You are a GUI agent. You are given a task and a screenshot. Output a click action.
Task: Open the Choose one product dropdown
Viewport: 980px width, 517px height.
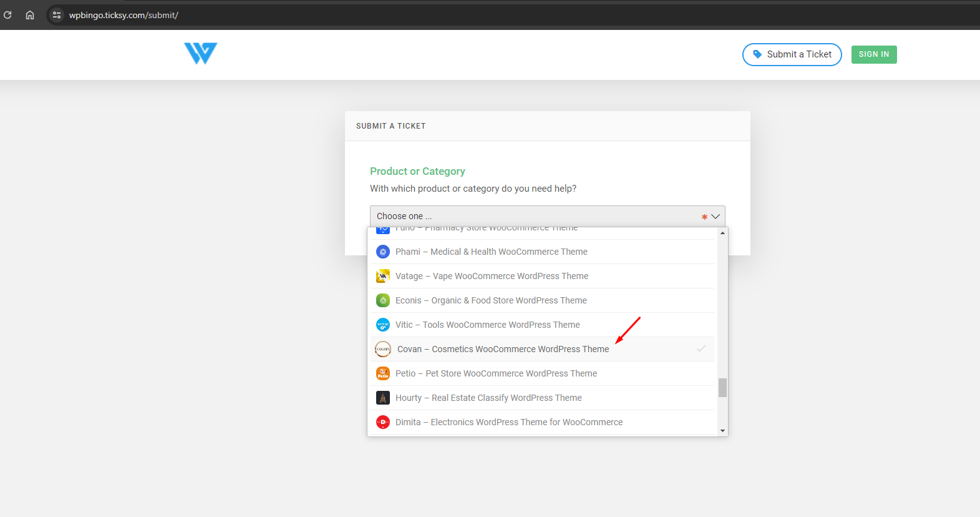pos(547,216)
